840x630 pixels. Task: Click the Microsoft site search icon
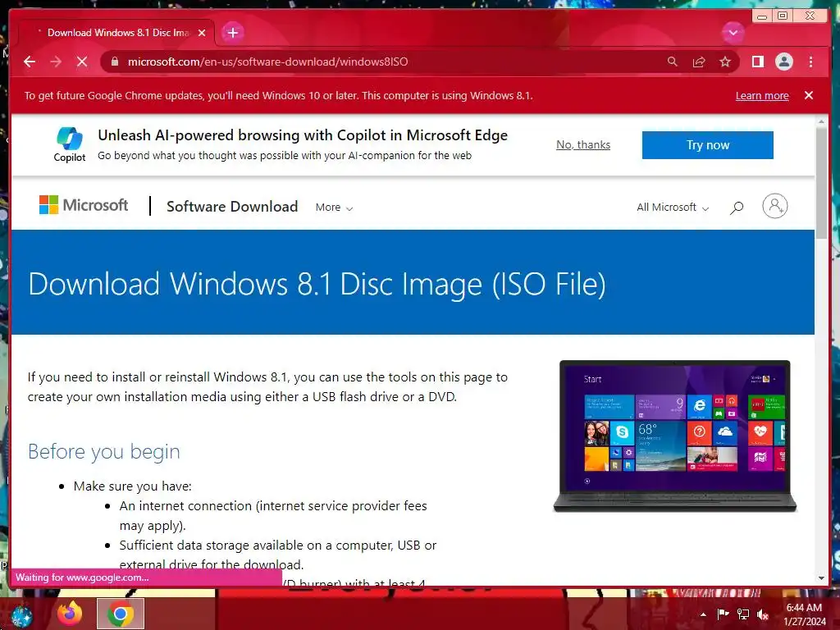pos(737,208)
